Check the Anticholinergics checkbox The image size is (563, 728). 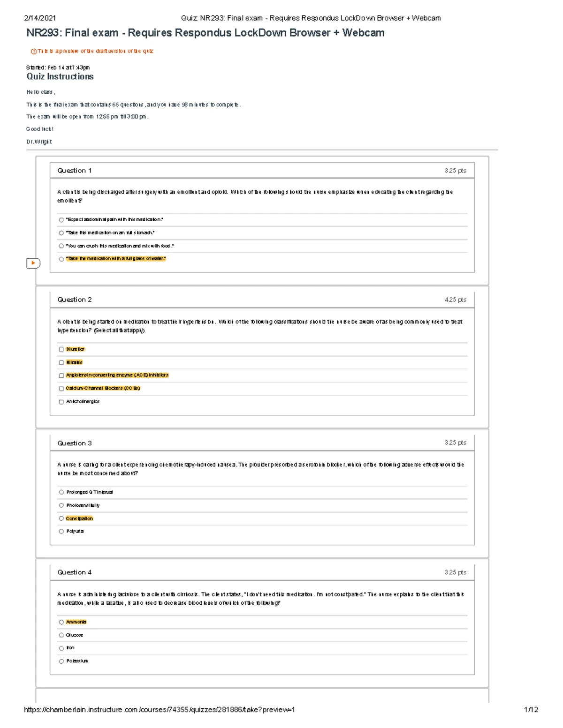pyautogui.click(x=61, y=402)
